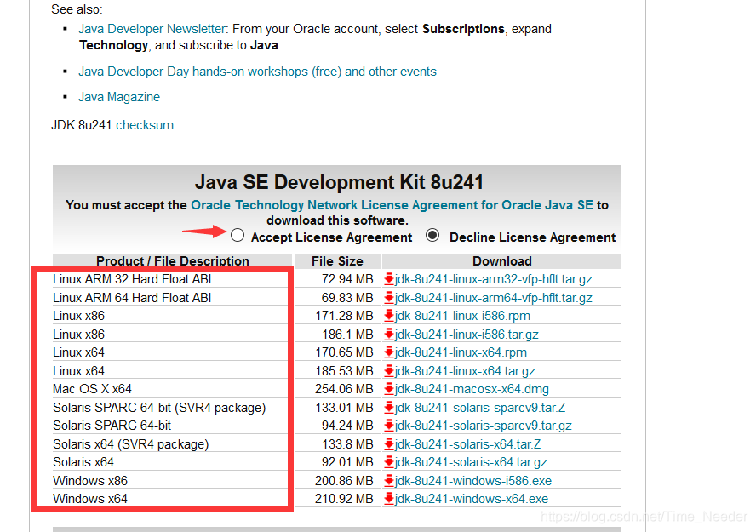Click download icon beside jdk-8u241-solaris-sparcv9.tar.gz

[x=388, y=426]
